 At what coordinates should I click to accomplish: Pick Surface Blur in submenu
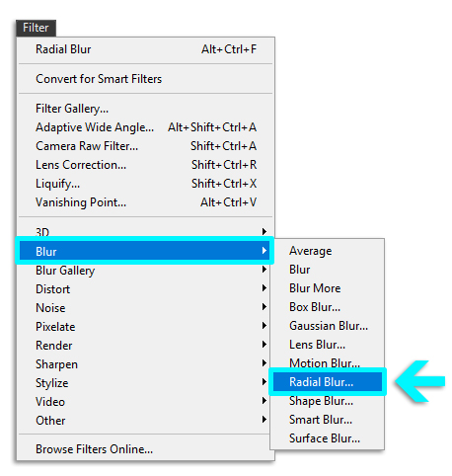[x=328, y=438]
